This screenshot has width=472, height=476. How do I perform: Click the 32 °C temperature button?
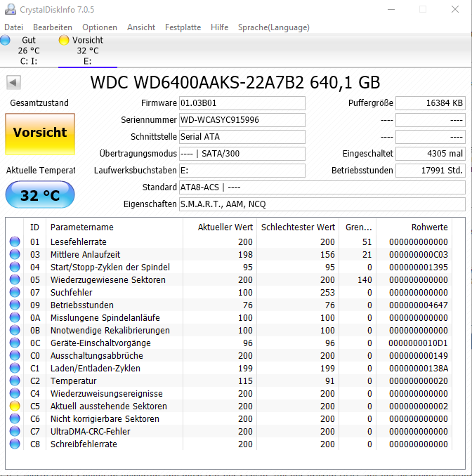pyautogui.click(x=40, y=195)
